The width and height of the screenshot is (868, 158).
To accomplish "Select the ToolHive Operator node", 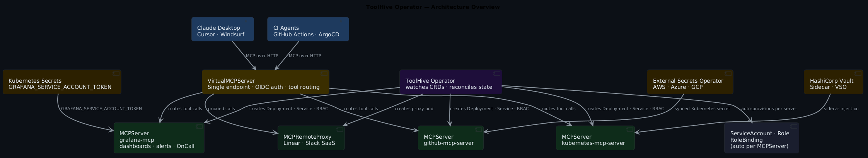I will [x=451, y=82].
